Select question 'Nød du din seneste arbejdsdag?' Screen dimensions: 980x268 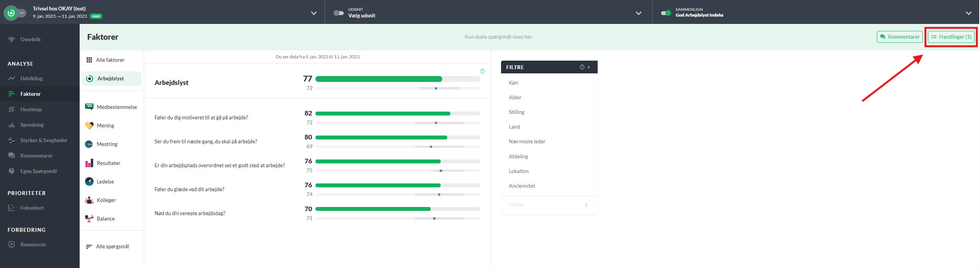190,213
